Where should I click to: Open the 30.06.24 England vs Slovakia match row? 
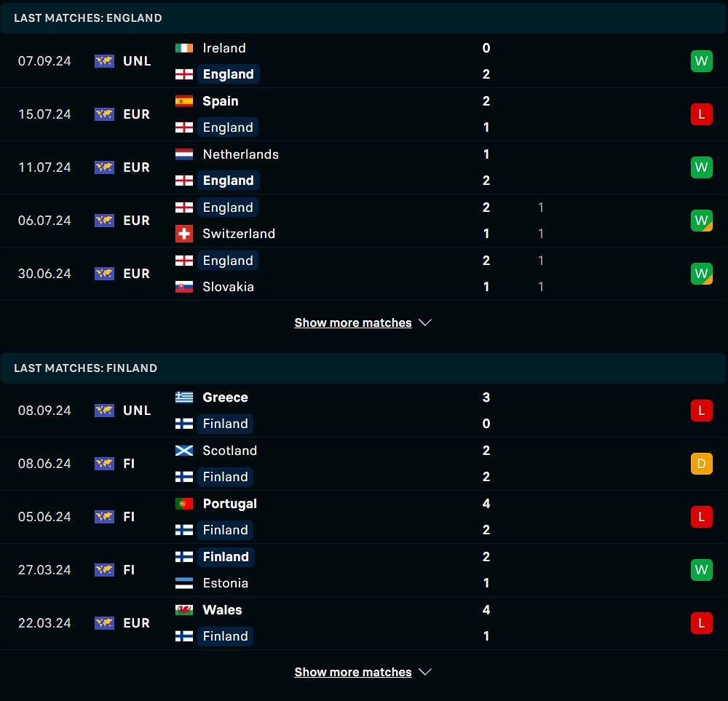coord(364,274)
